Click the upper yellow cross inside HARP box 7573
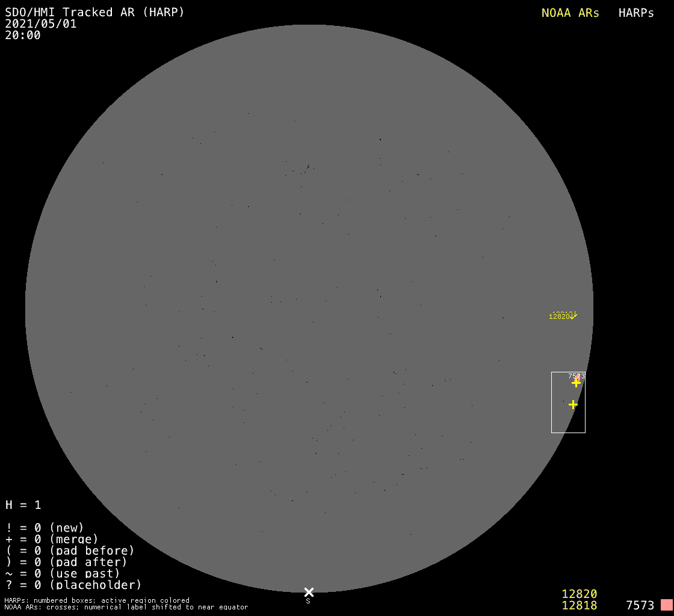 click(x=576, y=383)
